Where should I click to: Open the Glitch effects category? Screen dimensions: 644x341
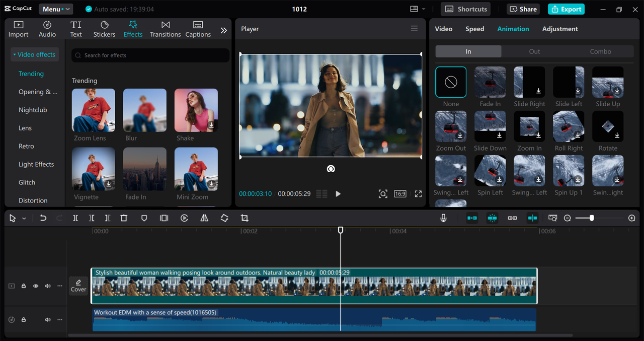click(27, 182)
